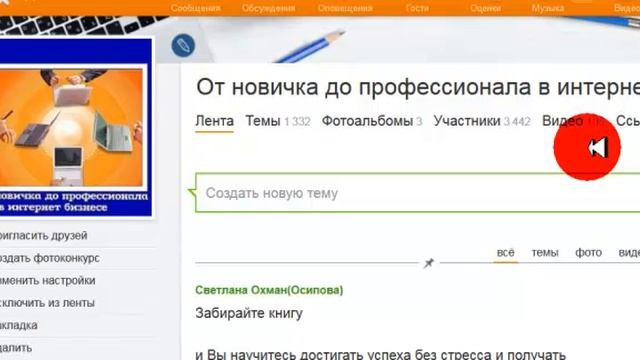Switch to the Участники tab
This screenshot has width=640, height=360.
[482, 121]
